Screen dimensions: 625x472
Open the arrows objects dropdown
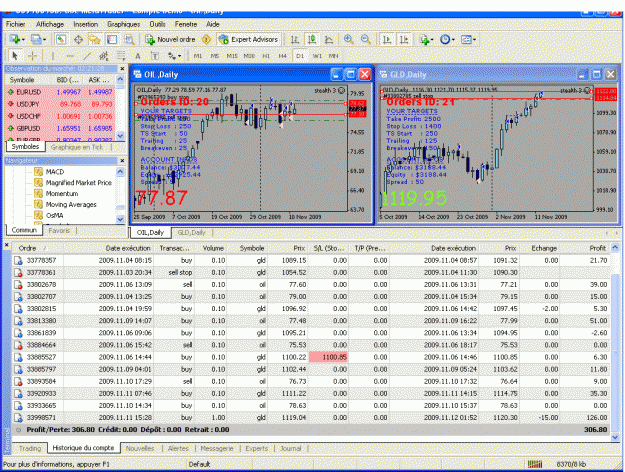tap(174, 56)
